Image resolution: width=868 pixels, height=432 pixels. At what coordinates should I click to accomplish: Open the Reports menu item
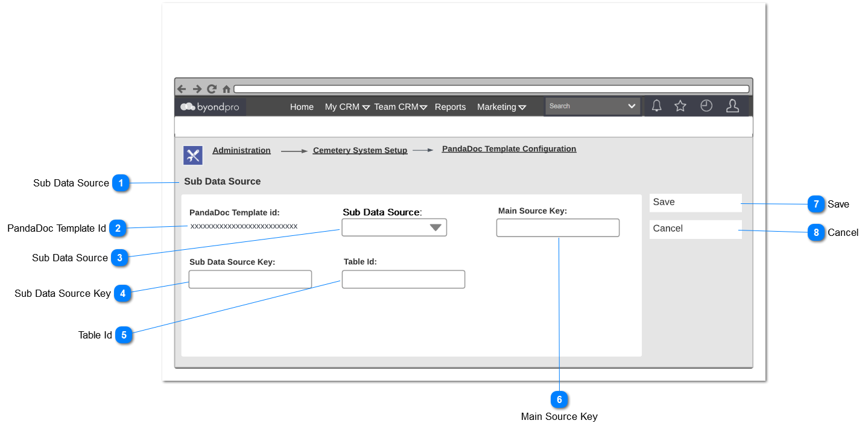click(x=450, y=107)
